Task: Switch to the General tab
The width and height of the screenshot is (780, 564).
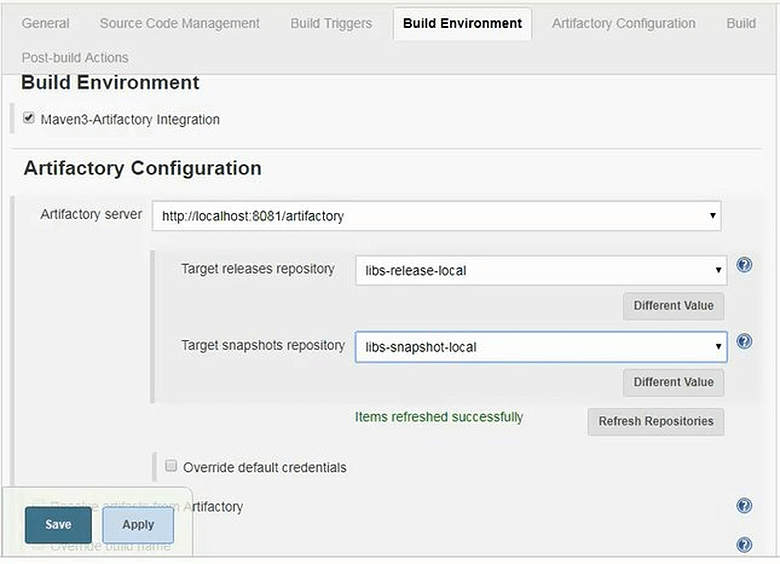Action: pos(46,23)
